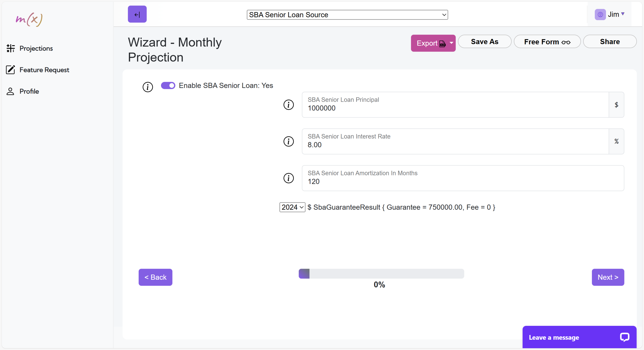Click the Share button
This screenshot has width=644, height=350.
pyautogui.click(x=610, y=42)
